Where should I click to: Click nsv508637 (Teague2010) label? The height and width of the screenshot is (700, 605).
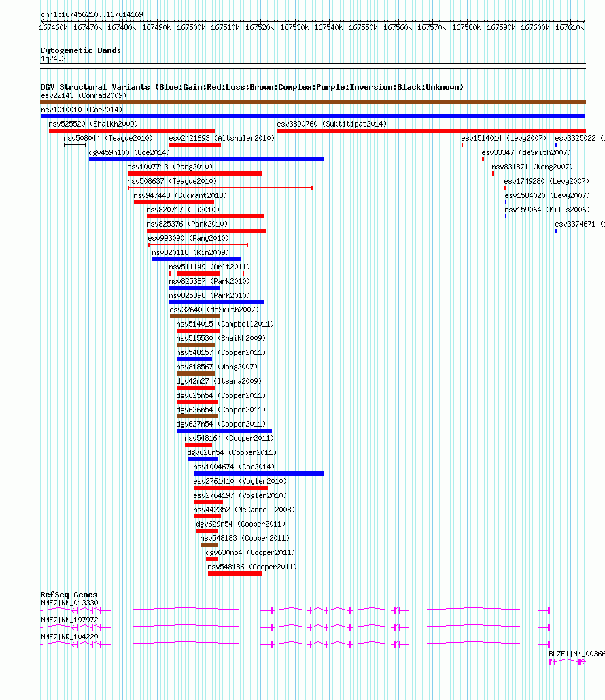click(172, 181)
